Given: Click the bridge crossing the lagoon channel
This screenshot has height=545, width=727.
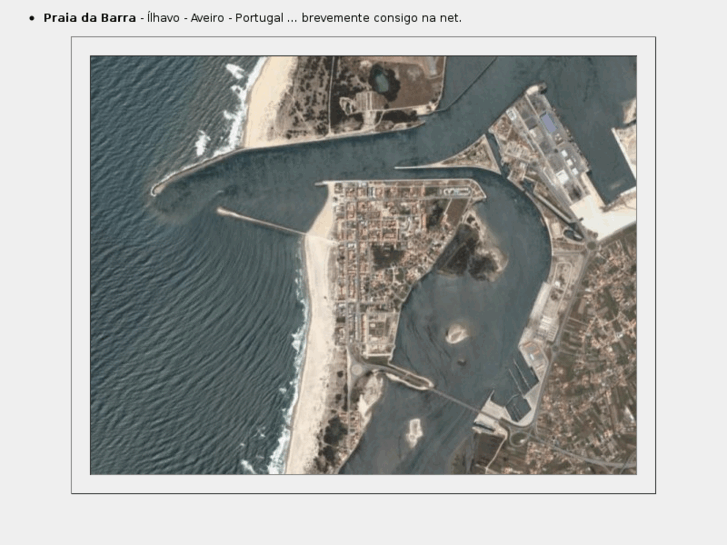Looking at the screenshot, I should coord(440,390).
